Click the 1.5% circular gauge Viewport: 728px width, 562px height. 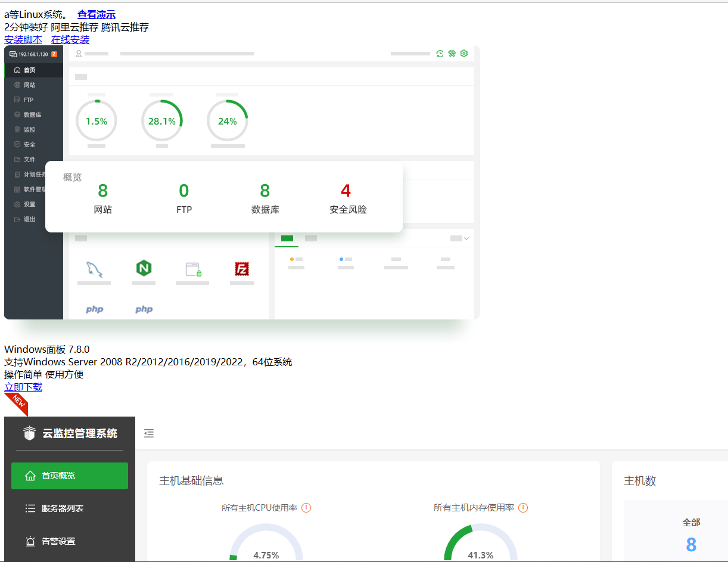point(97,121)
